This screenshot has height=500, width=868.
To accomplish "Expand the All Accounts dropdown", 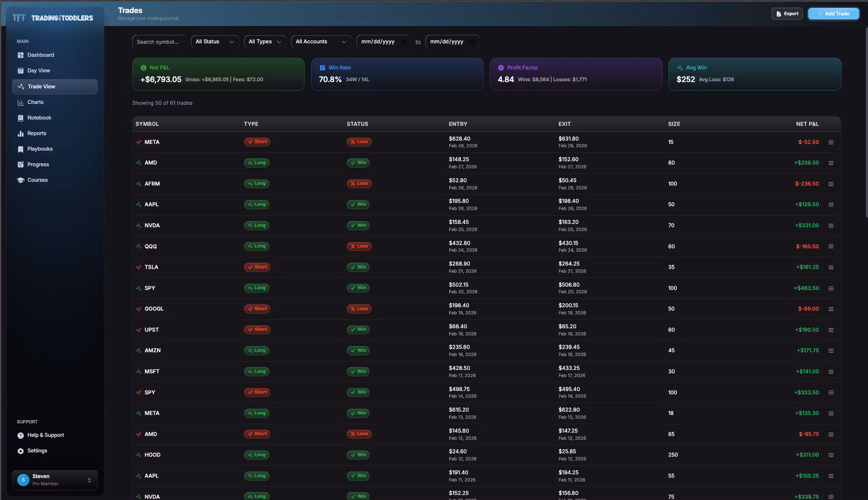I will [x=321, y=42].
